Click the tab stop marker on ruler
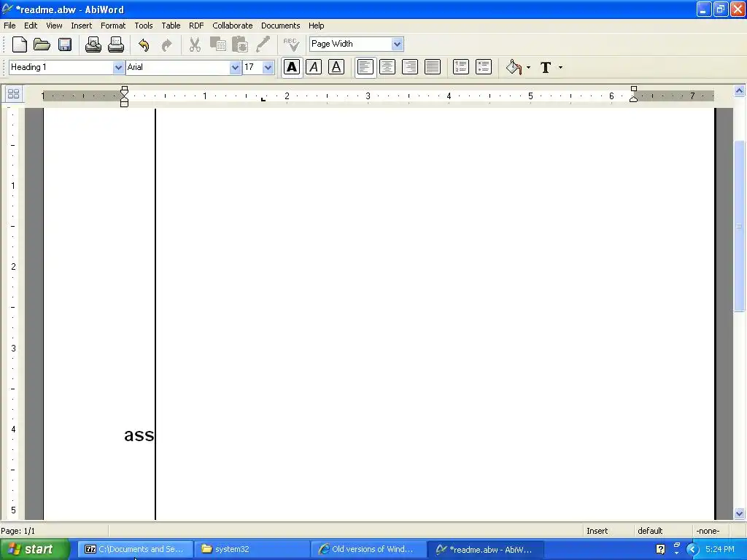 (263, 98)
